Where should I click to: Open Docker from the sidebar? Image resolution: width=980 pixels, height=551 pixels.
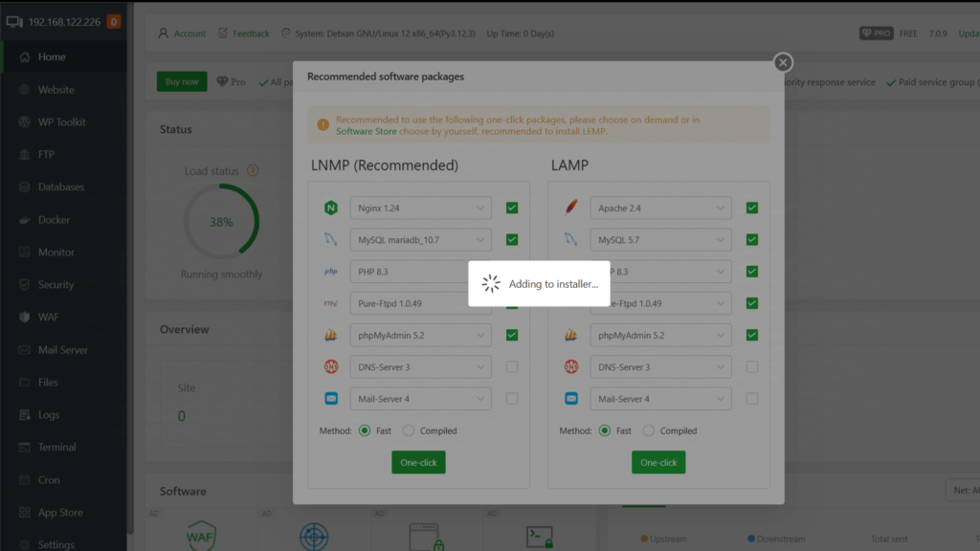click(54, 220)
